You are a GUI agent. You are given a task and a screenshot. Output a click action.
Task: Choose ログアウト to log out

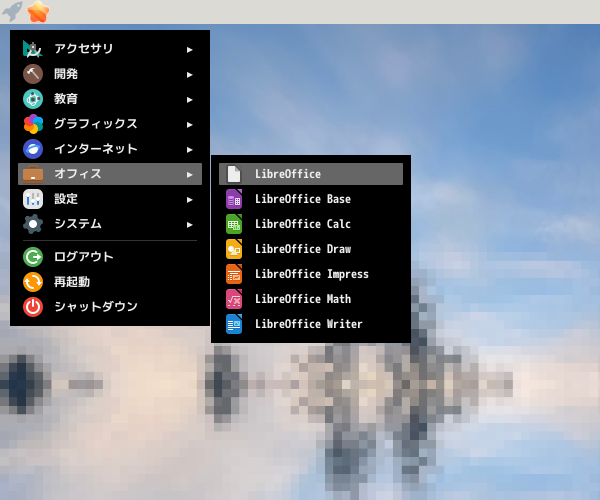110,257
